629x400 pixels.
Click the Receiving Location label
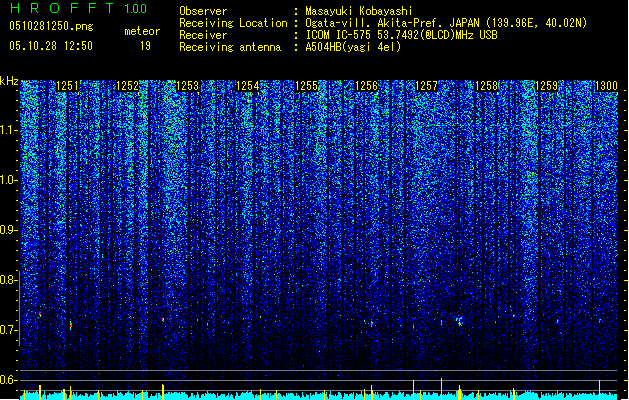233,23
